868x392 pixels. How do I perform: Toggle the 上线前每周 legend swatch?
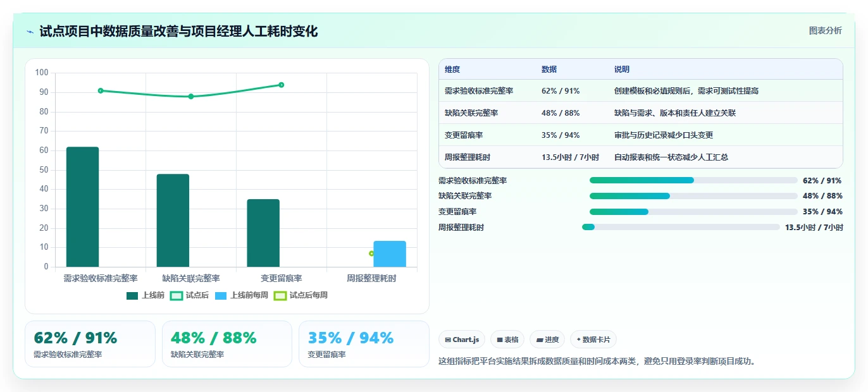click(220, 295)
